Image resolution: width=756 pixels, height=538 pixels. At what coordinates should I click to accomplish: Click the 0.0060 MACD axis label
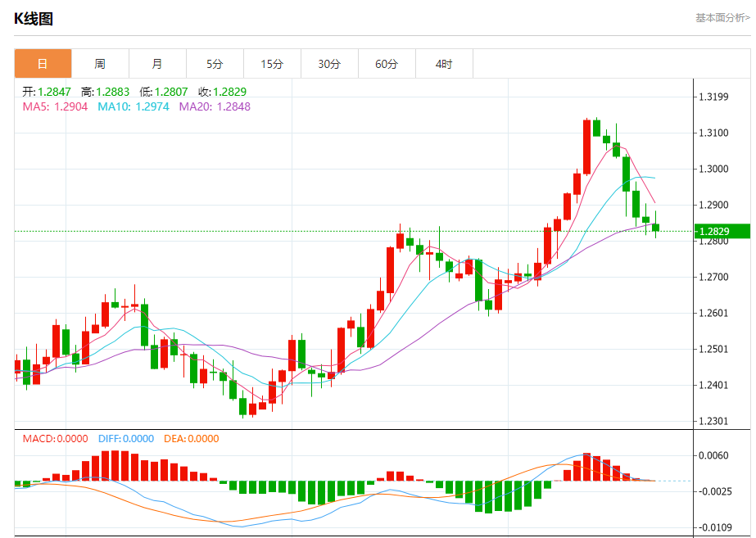click(x=713, y=455)
